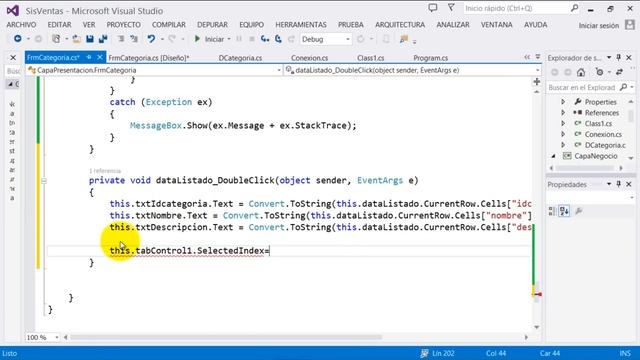This screenshot has height=360, width=640.
Task: Expand the References node
Action: 563,112
